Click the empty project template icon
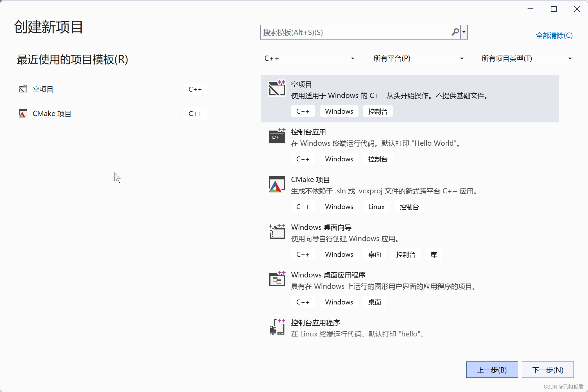588x392 pixels. (x=277, y=89)
